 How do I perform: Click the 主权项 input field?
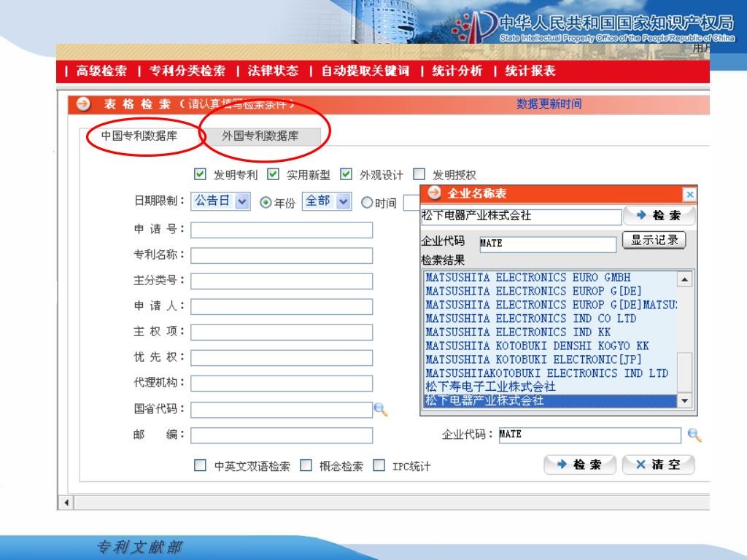point(282,332)
